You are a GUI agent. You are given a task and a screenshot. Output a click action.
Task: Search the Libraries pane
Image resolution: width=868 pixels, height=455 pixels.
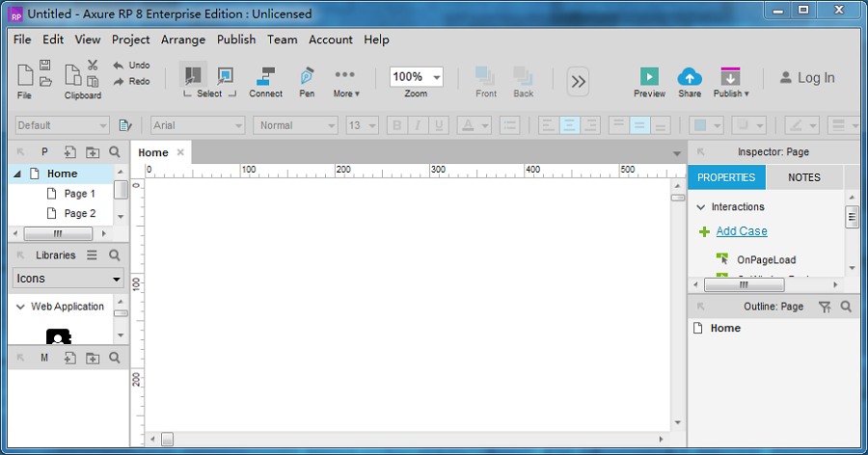115,254
